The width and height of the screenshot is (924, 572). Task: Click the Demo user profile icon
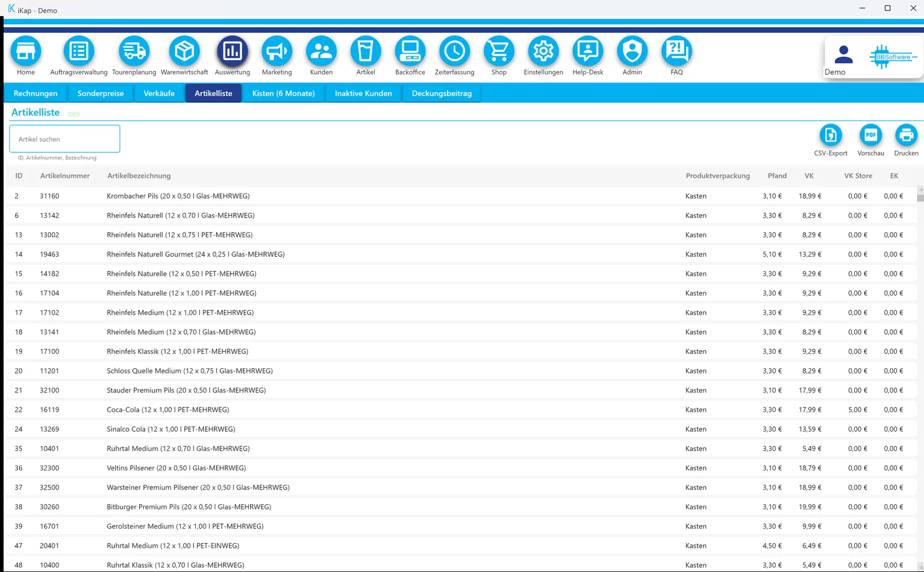point(844,55)
